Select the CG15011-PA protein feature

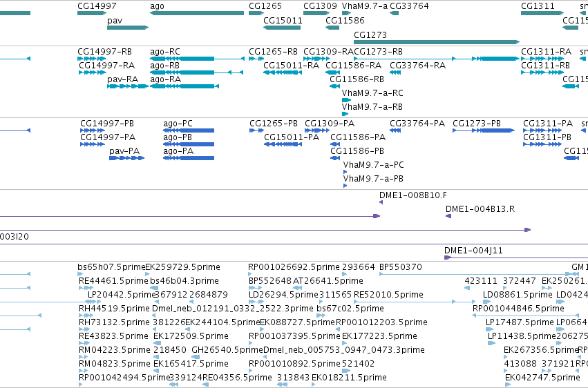283,144
